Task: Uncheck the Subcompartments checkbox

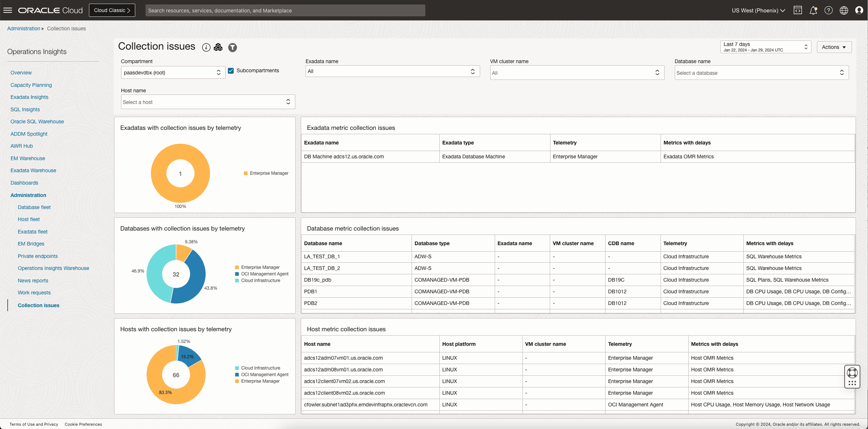Action: pos(231,70)
